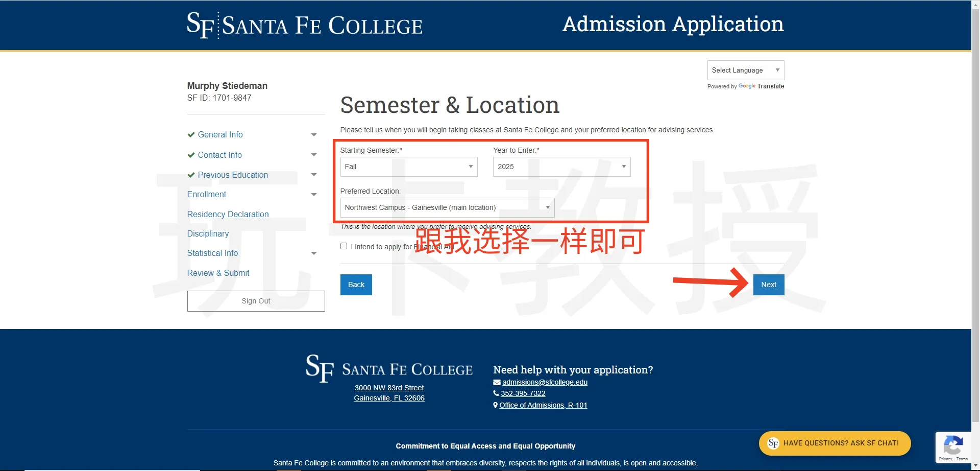Click the map pin icon near Office of Admissions

[x=495, y=405]
